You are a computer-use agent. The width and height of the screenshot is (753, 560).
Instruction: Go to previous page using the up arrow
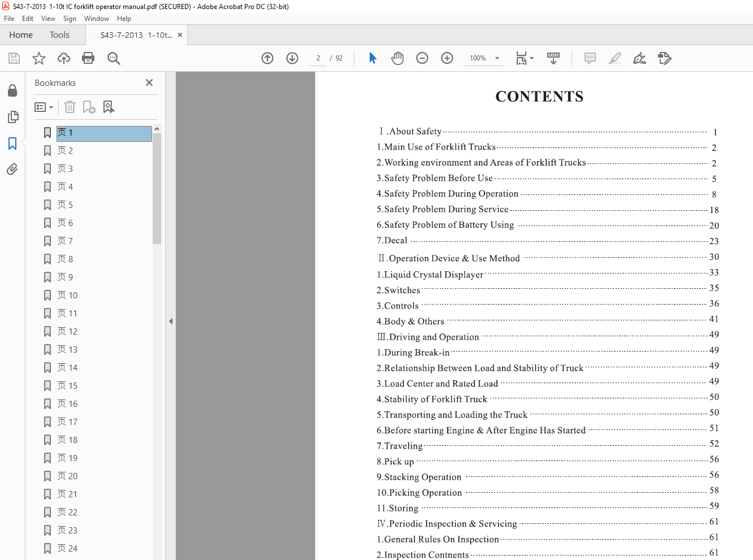tap(267, 58)
